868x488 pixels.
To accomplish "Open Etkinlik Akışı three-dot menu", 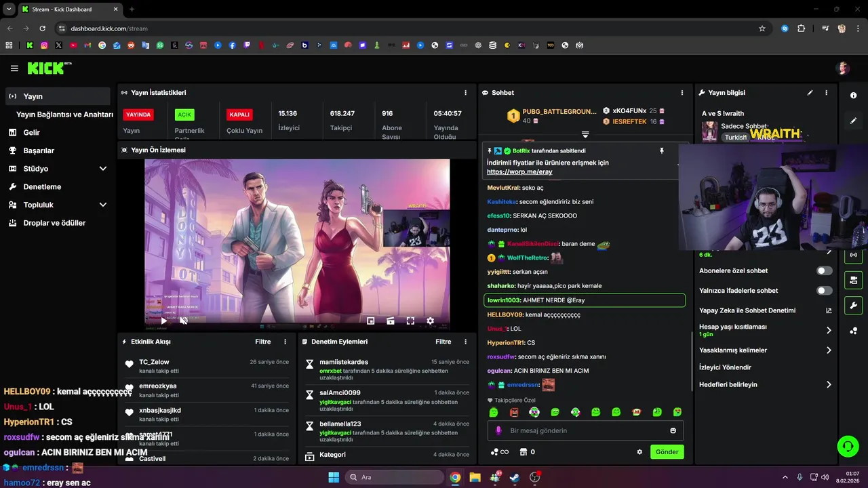I will [285, 342].
